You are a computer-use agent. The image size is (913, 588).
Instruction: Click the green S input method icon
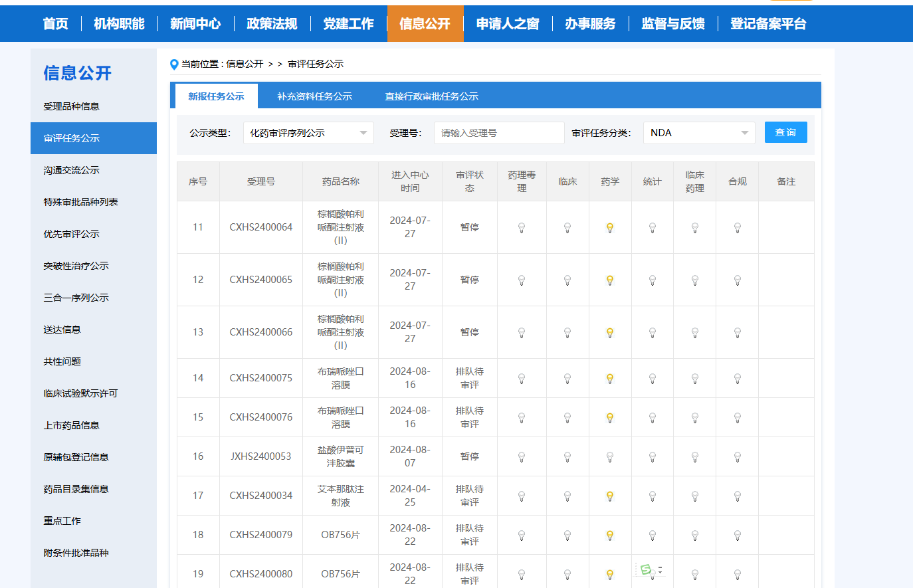pyautogui.click(x=646, y=569)
